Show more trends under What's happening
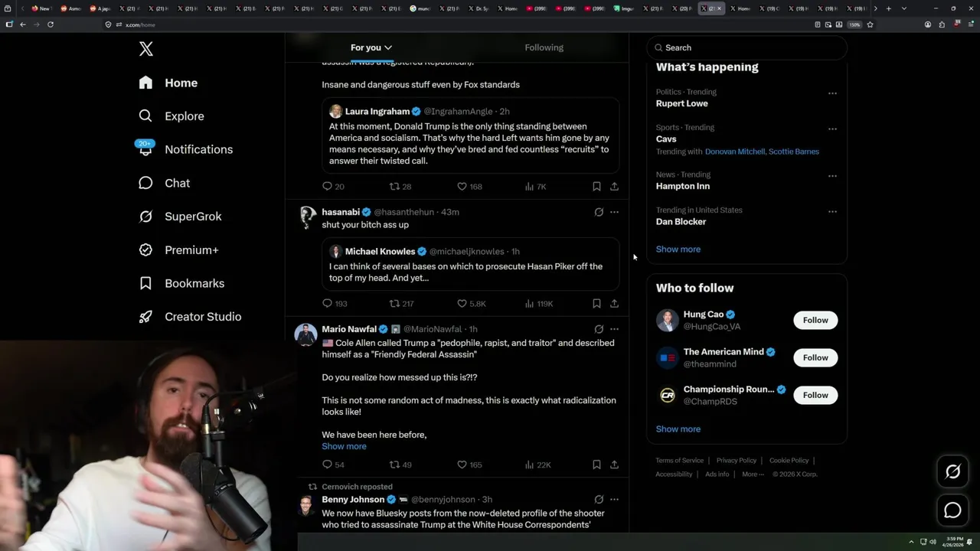The height and width of the screenshot is (551, 980). pyautogui.click(x=678, y=249)
